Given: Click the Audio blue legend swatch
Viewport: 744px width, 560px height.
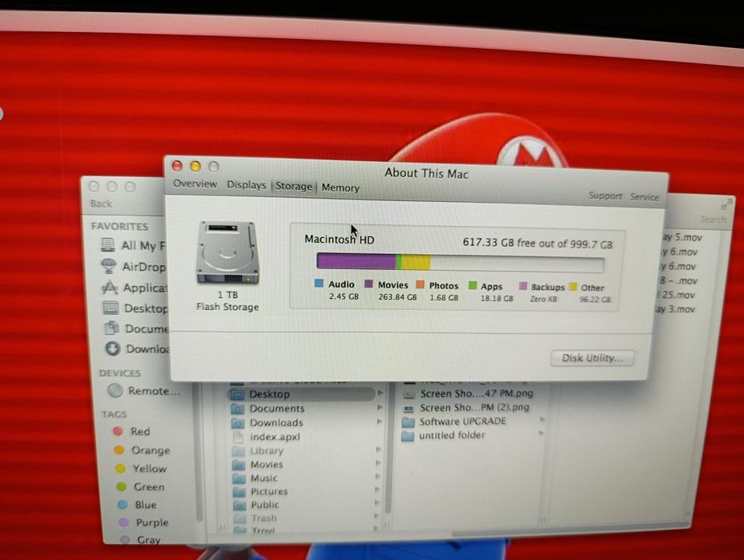Looking at the screenshot, I should [x=319, y=284].
